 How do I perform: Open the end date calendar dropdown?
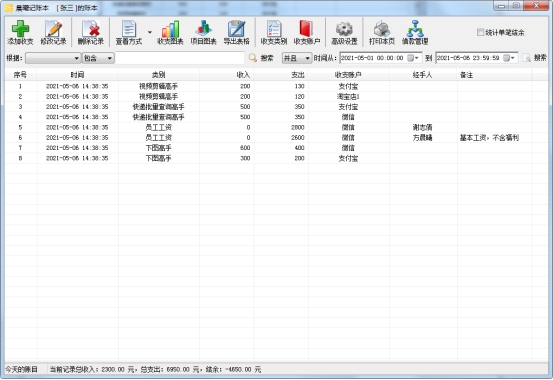coord(509,58)
